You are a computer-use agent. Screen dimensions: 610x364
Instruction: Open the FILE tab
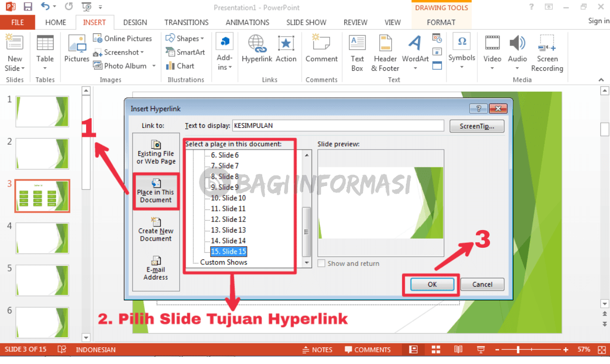(18, 22)
